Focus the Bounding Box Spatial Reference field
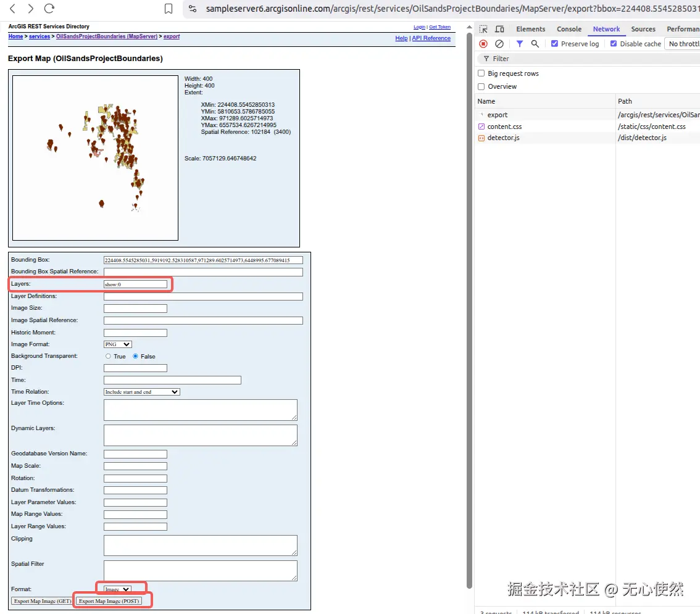Viewport: 700px width, 614px height. (x=203, y=272)
